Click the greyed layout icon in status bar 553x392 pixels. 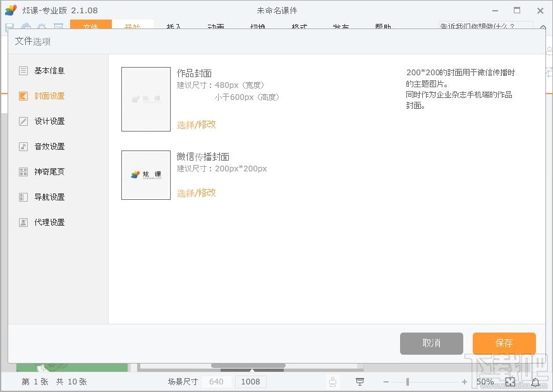(332, 382)
